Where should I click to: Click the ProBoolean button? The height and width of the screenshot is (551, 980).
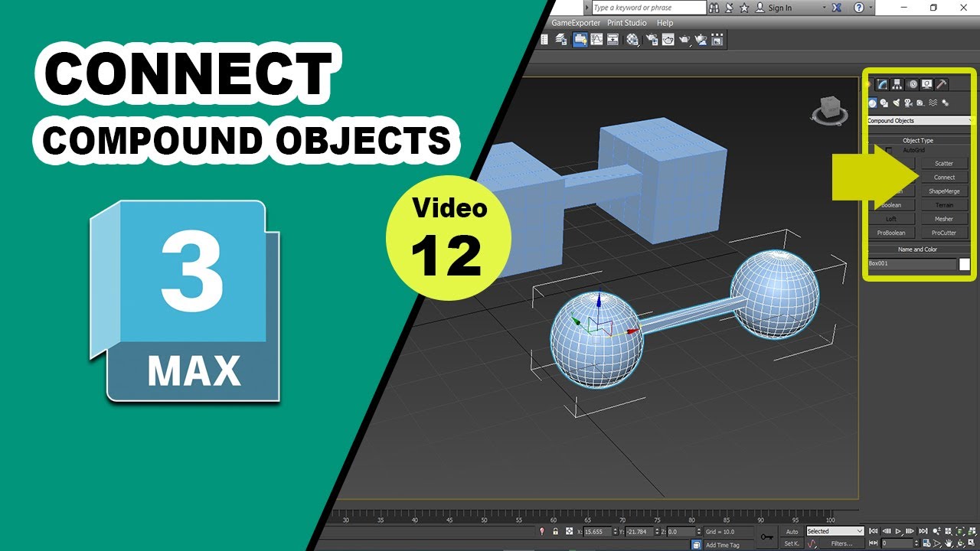(x=891, y=233)
